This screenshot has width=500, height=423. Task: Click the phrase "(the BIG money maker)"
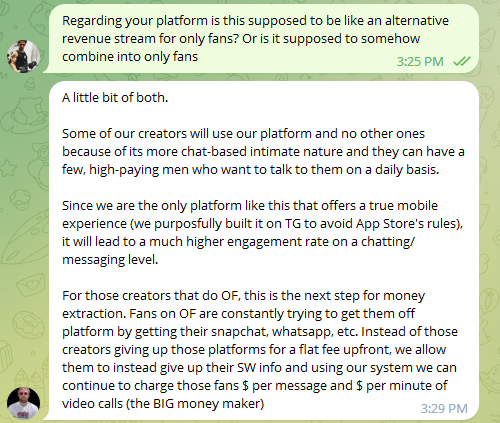[195, 404]
